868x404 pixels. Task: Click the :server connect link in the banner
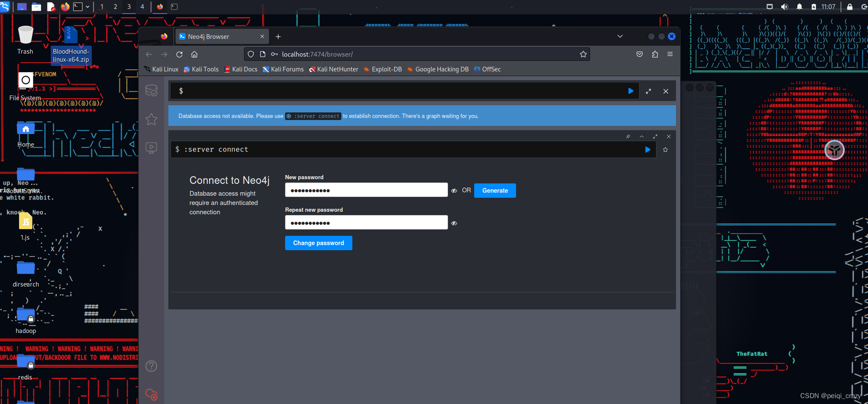(313, 116)
